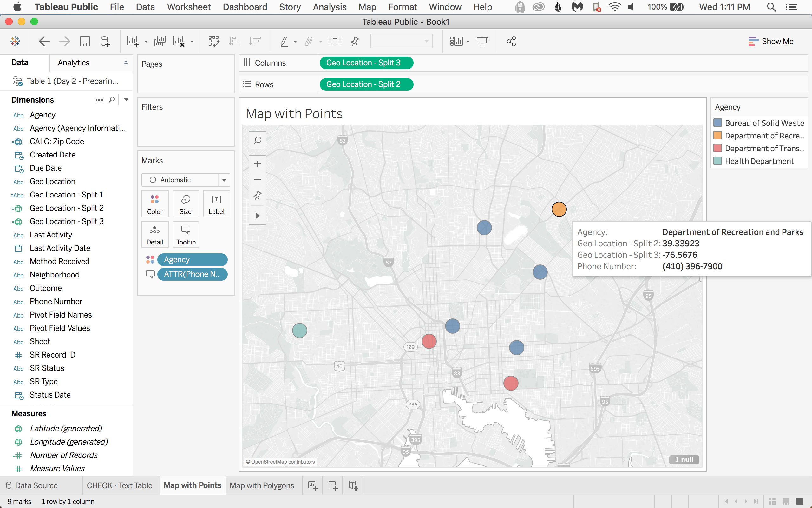The height and width of the screenshot is (508, 812).
Task: Open the New Worksheet dropdown arrow
Action: click(146, 42)
